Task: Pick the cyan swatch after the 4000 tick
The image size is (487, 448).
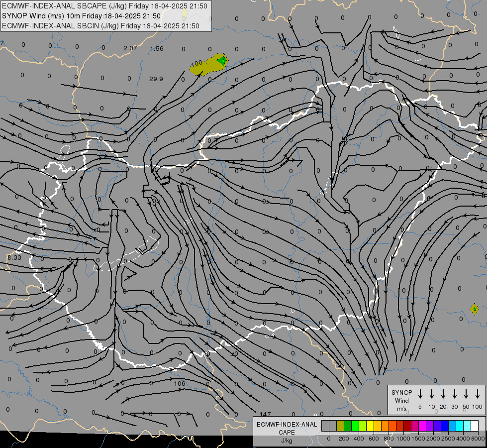Action: 467,426
